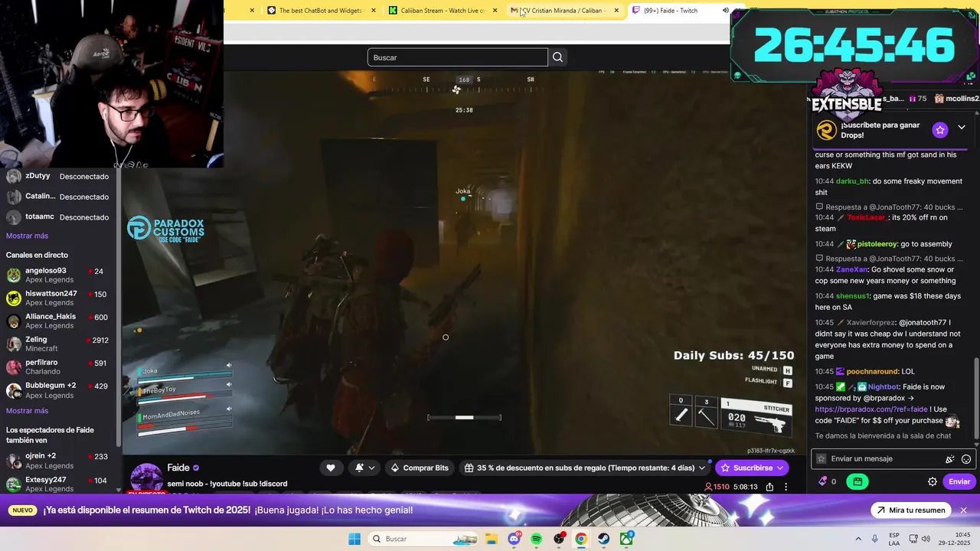Image resolution: width=980 pixels, height=551 pixels.
Task: Click the Twitch search magnifier button
Action: click(557, 57)
